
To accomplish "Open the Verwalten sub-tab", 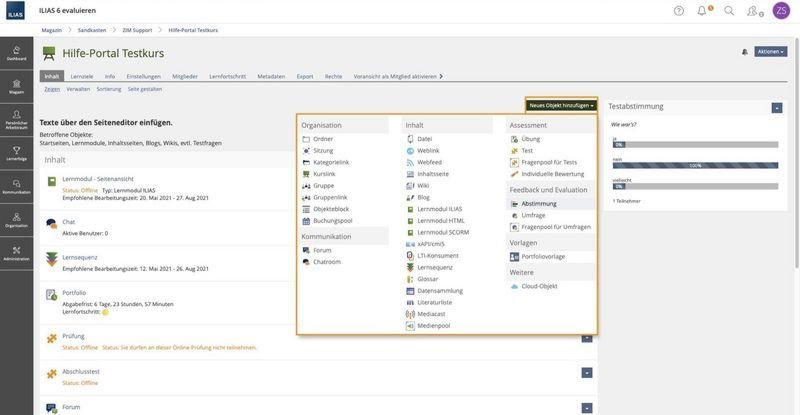I will click(78, 89).
